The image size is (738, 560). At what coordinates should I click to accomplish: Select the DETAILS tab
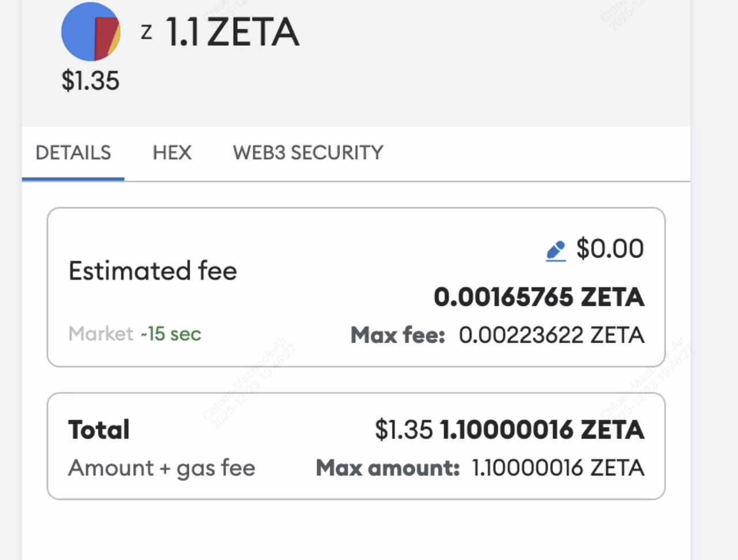pos(73,152)
